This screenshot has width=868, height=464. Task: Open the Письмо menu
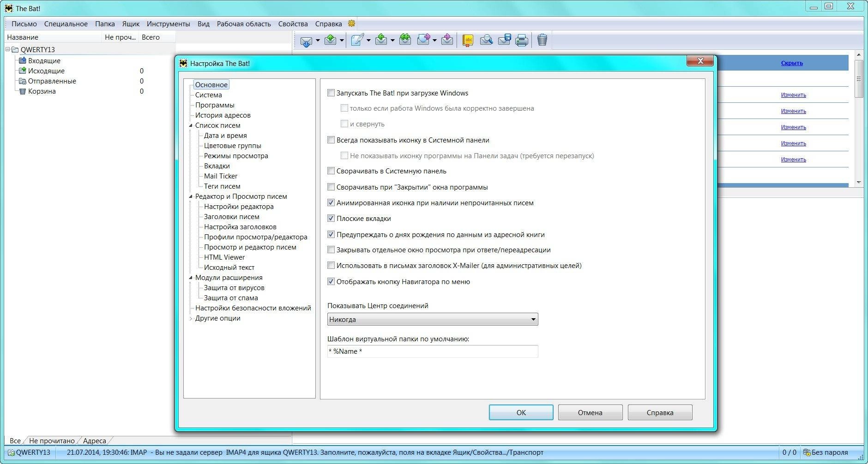(x=24, y=24)
